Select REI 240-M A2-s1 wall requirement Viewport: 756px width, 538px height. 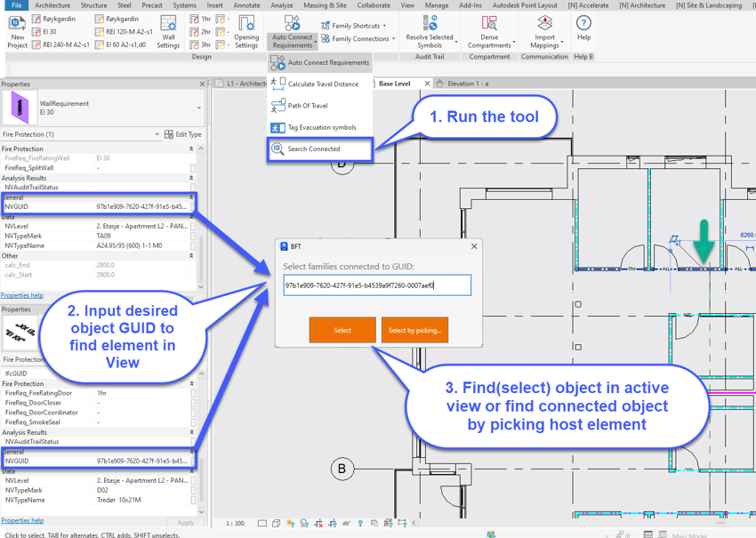[60, 44]
